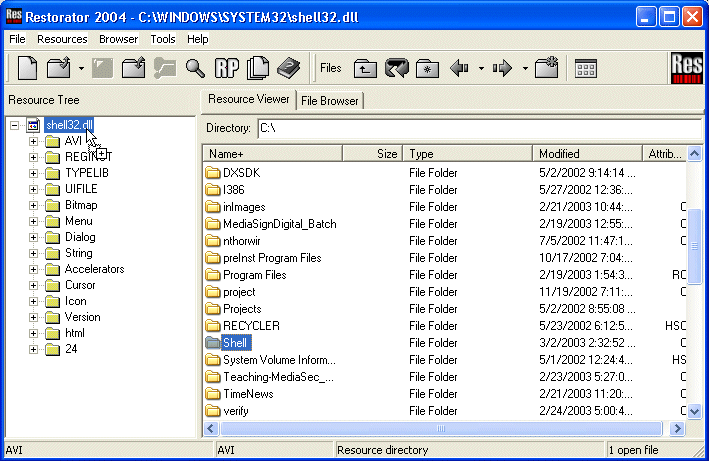The image size is (709, 461).
Task: Select the Cursor folder in resource tree
Action: click(x=80, y=285)
